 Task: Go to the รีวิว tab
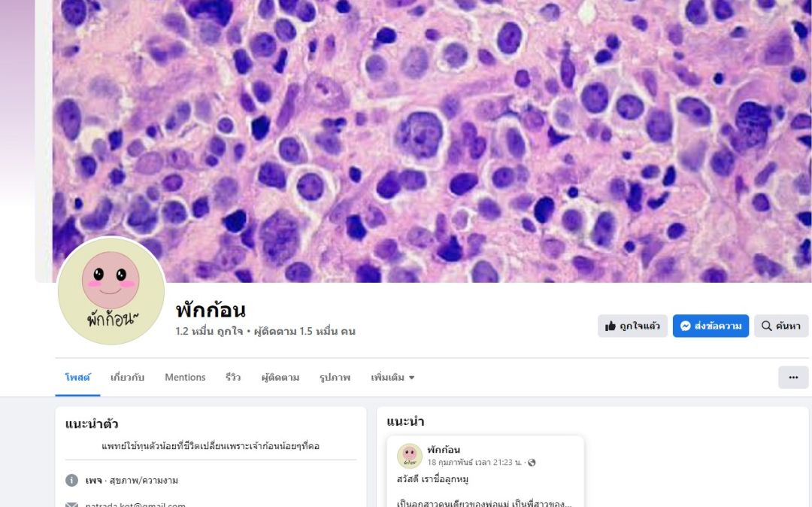click(233, 378)
